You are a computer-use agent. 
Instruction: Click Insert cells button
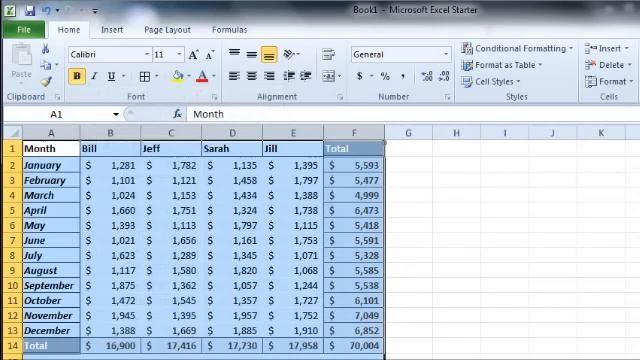point(607,49)
